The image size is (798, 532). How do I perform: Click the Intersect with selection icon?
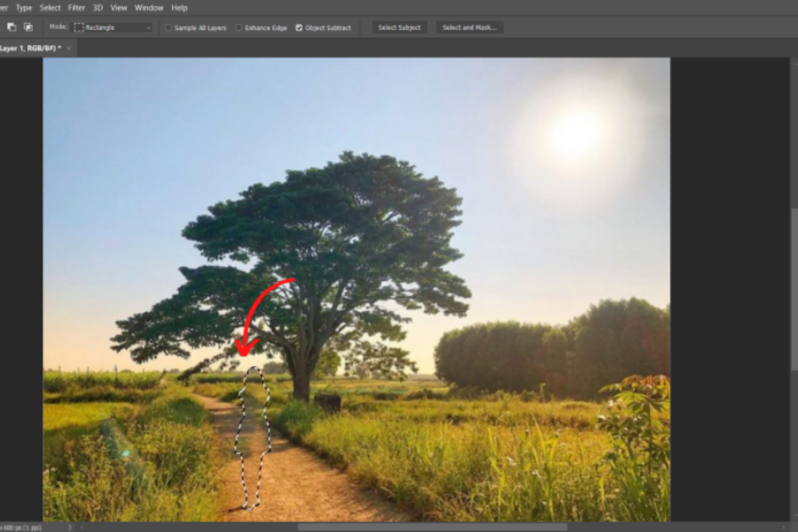click(x=28, y=27)
